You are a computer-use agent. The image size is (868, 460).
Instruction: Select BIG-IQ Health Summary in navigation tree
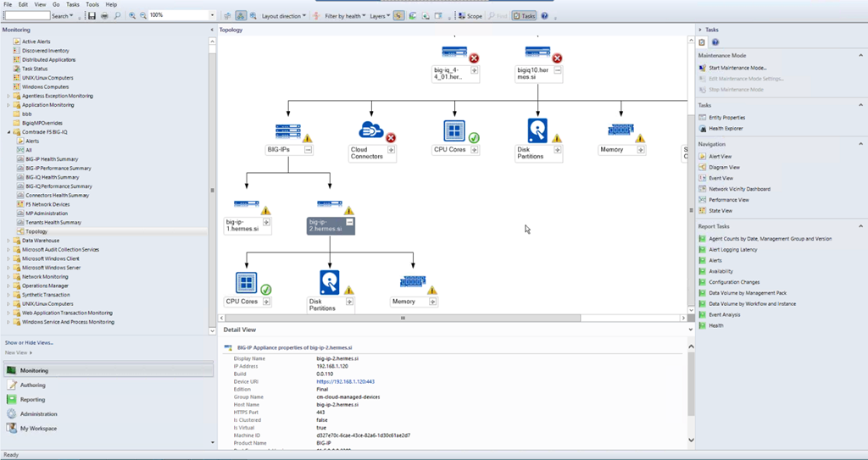click(x=52, y=177)
